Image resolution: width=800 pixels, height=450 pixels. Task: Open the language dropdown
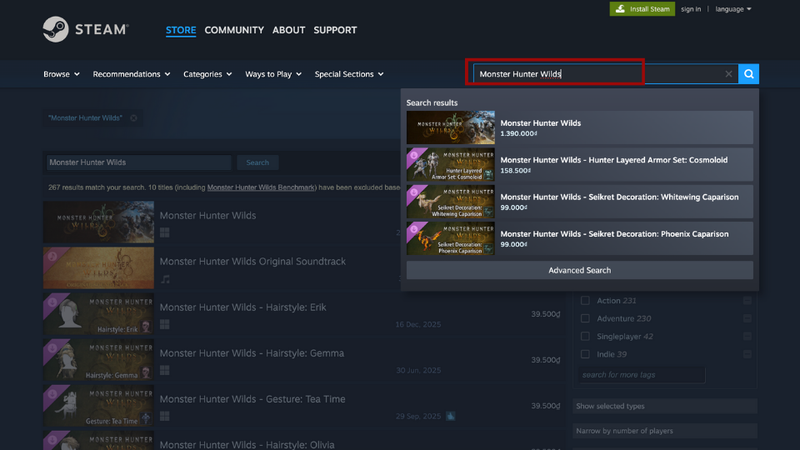[733, 9]
